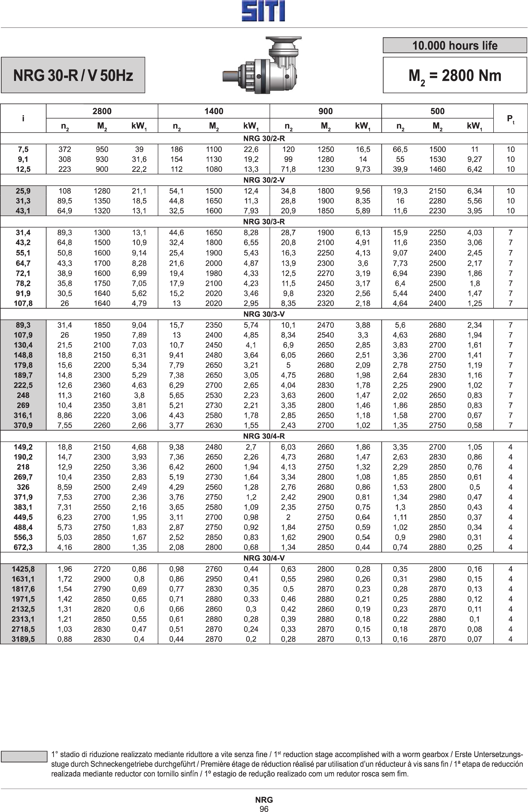Select the 2800 speed column header

coord(102,111)
